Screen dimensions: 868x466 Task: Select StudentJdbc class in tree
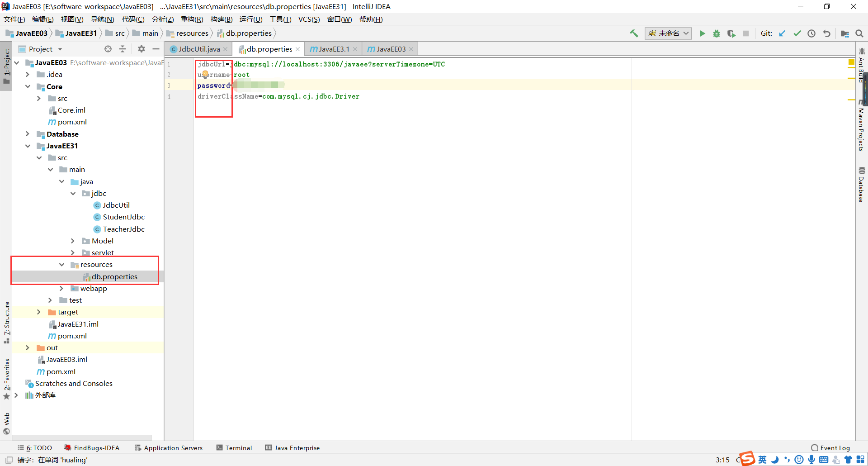[x=123, y=217]
